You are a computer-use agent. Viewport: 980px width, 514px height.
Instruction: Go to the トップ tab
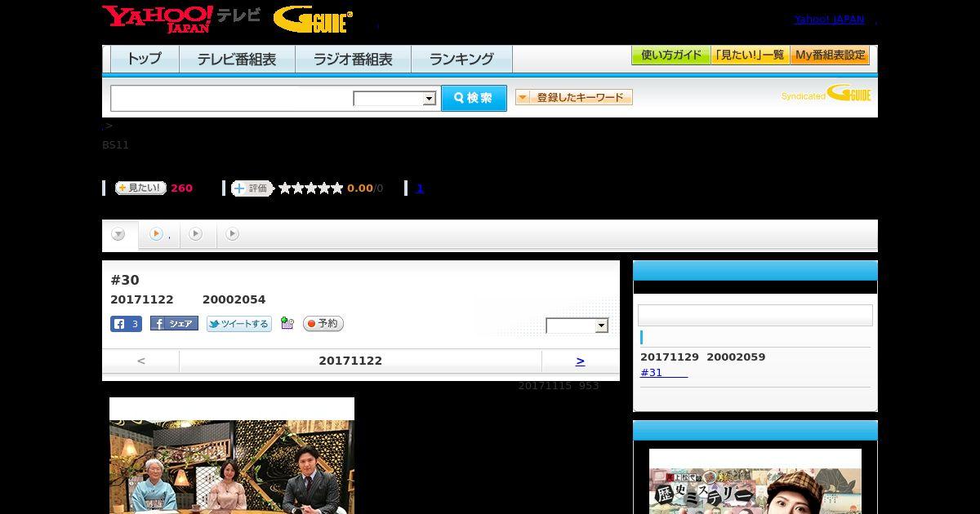pyautogui.click(x=145, y=59)
